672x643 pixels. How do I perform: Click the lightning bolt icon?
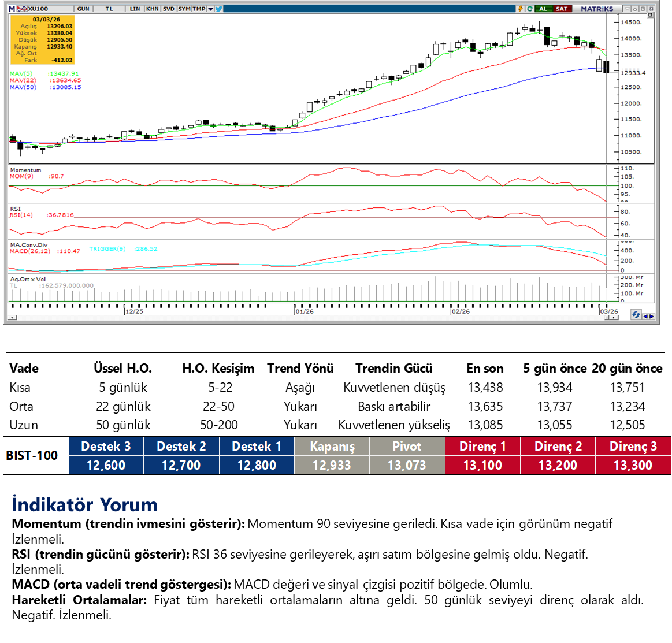521,9
